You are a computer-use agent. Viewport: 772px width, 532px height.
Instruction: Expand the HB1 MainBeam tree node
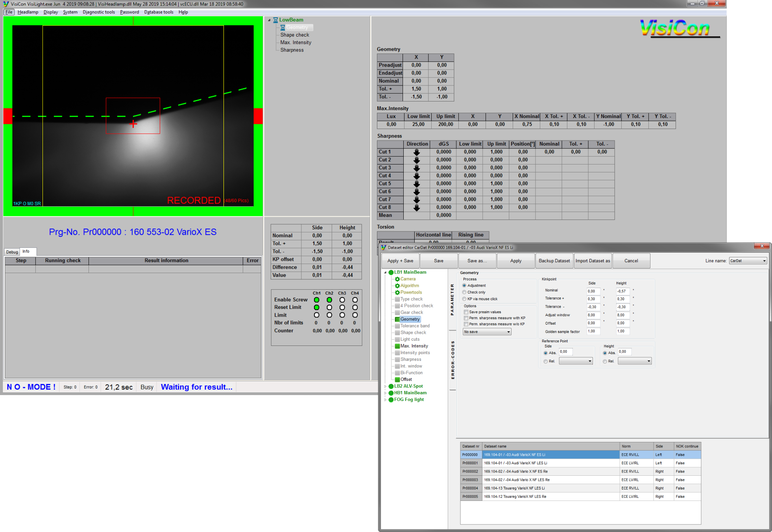[385, 393]
